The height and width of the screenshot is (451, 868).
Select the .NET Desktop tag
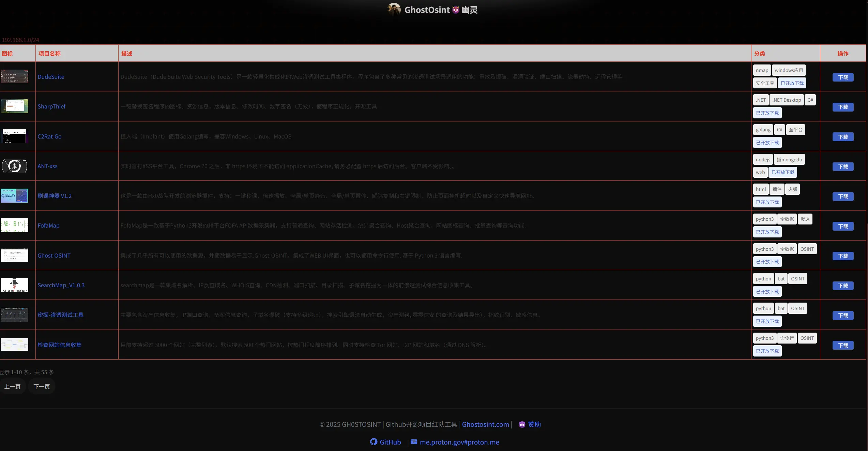click(787, 100)
